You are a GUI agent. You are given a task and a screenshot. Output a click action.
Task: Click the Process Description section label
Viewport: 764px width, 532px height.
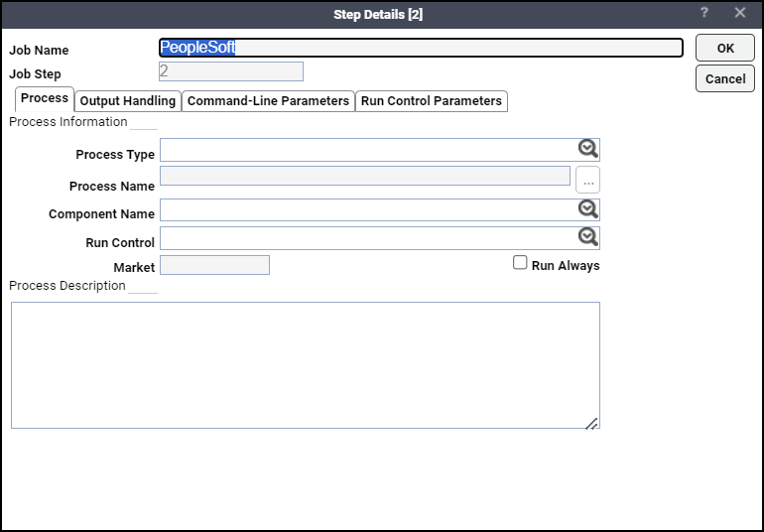(67, 285)
